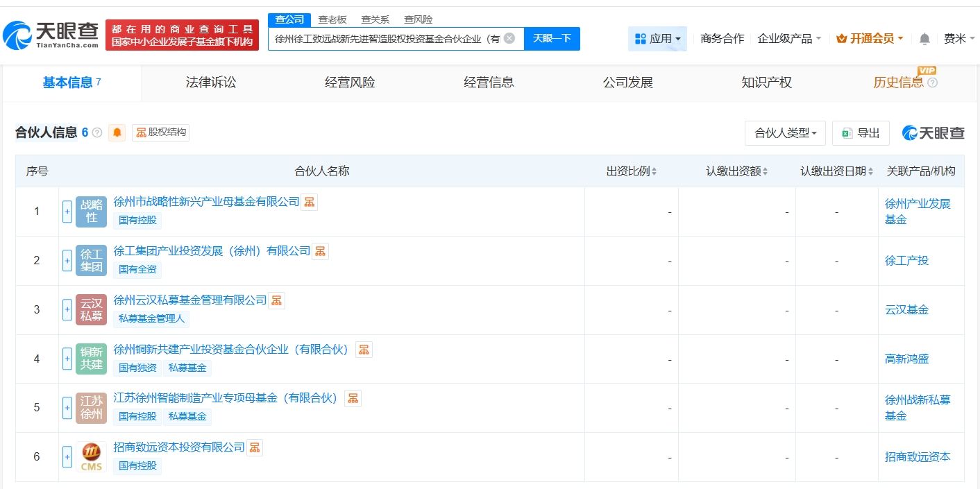The image size is (980, 489).
Task: Click the 铜新共建 company logo badge
Action: coord(92,359)
